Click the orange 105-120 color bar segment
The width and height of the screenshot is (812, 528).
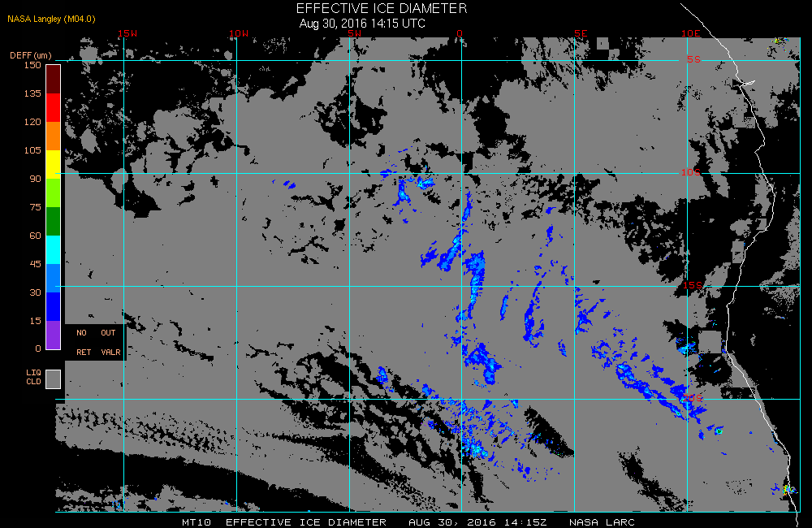[54, 136]
